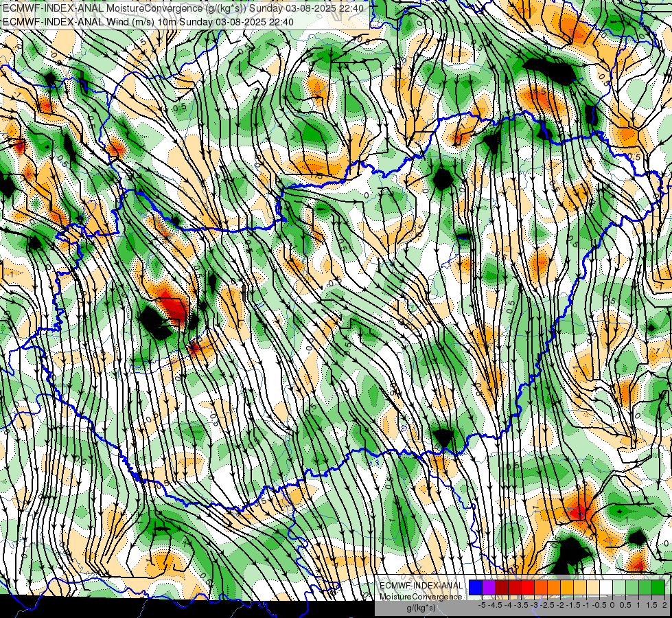The height and width of the screenshot is (618, 672).
Task: Select the dark red swatch between -4.5 and -4
Action: pos(502,588)
